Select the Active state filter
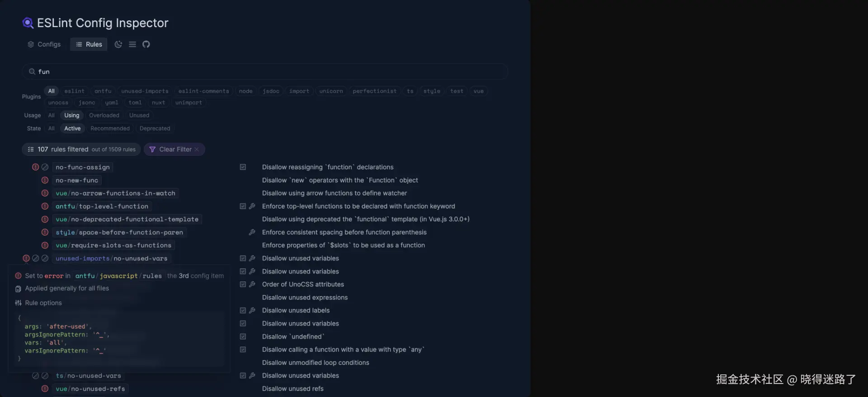Viewport: 868px width, 397px height. pyautogui.click(x=72, y=129)
